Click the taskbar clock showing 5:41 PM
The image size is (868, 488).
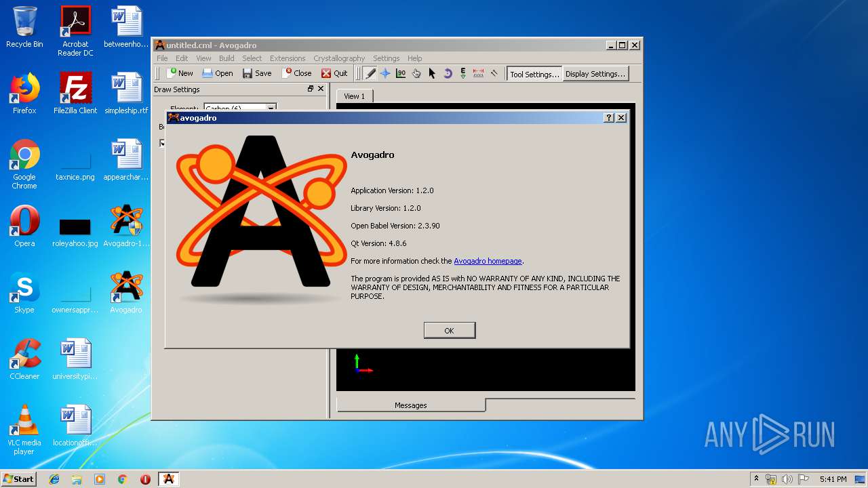tap(833, 479)
